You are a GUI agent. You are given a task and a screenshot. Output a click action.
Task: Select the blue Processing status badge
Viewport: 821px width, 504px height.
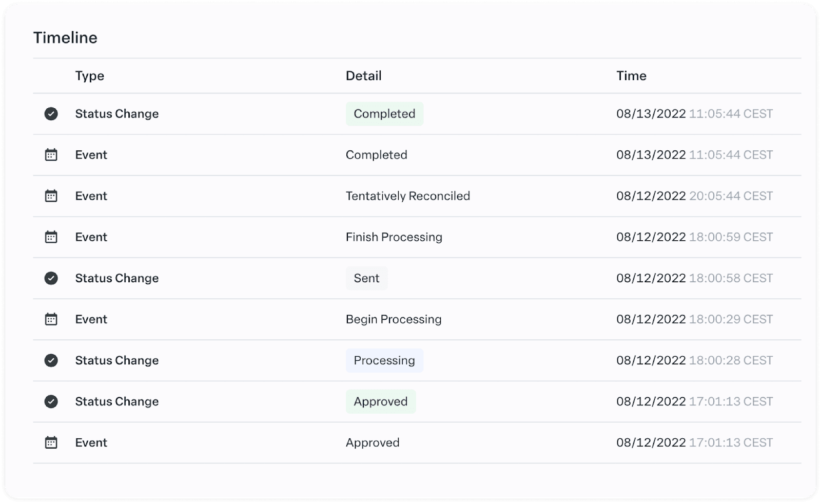384,360
